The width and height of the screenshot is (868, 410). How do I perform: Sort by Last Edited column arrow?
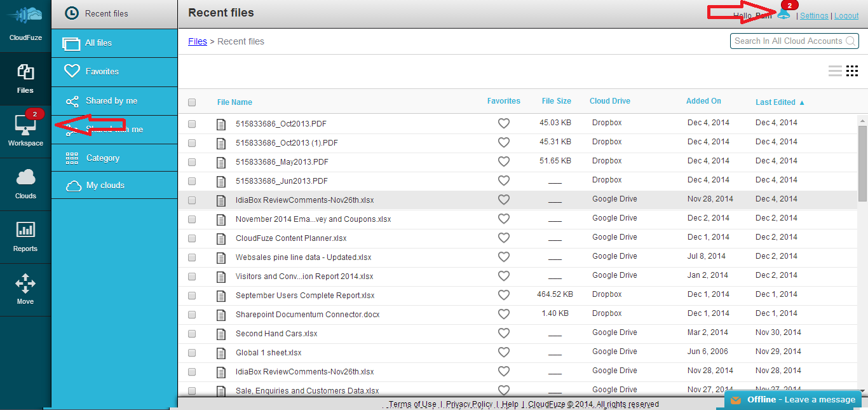coord(802,102)
